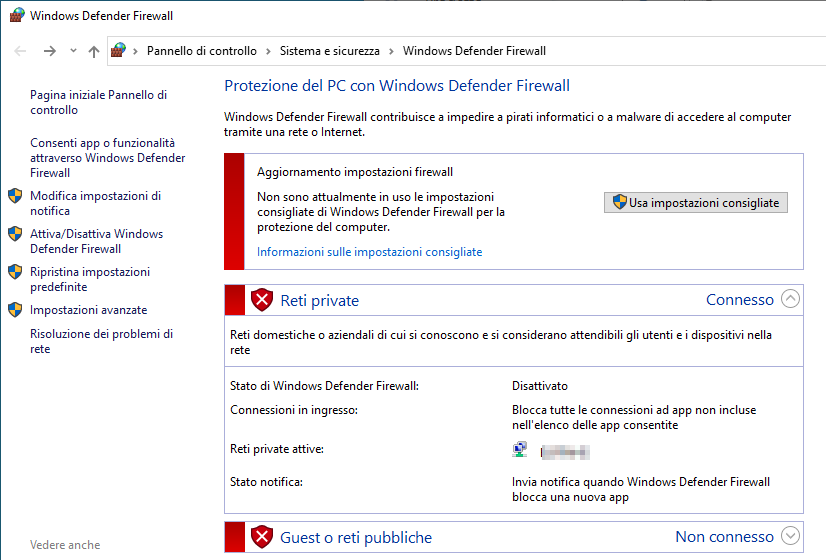Click the blurred active private network name
The height and width of the screenshot is (560, 826).
click(565, 452)
